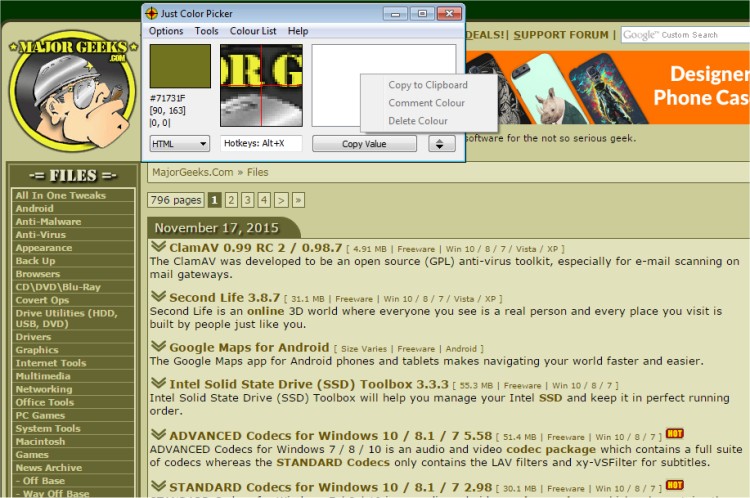Screen dimensions: 750x498
Task: Click the Hotkeys: Alt+X field
Action: pos(261,144)
